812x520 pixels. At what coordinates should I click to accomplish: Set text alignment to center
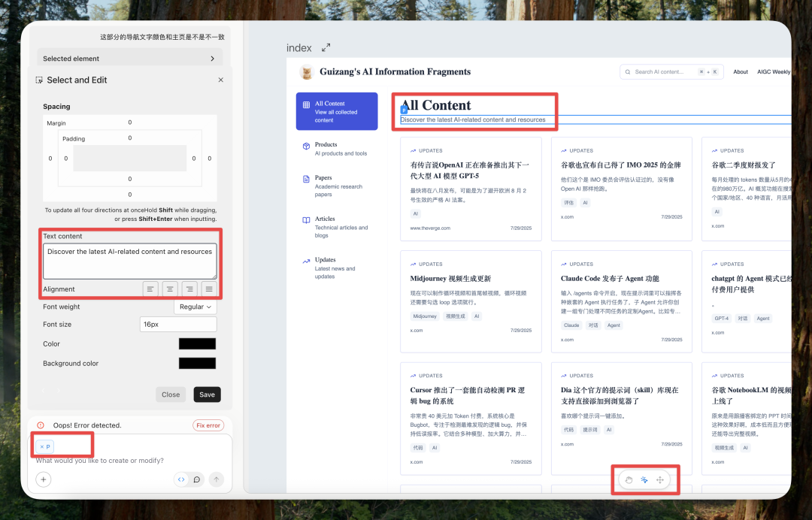coord(170,289)
